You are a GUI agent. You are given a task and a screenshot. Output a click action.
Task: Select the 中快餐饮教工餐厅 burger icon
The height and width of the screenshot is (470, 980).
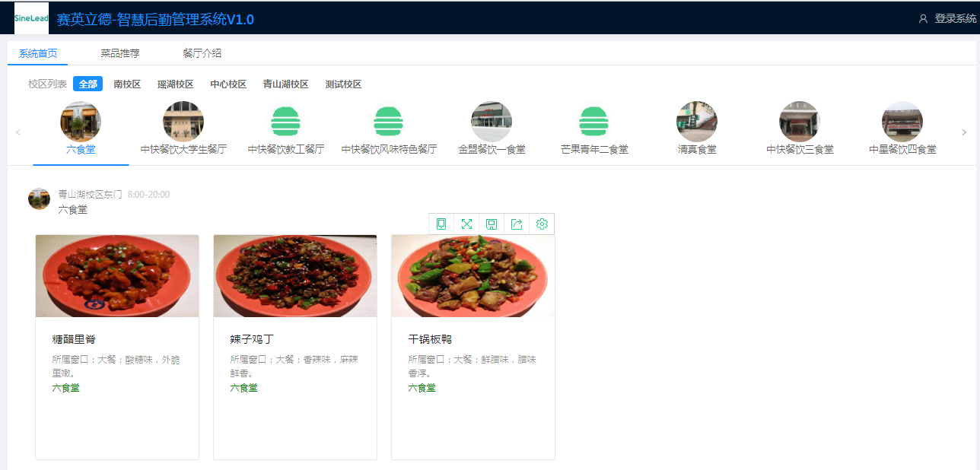click(286, 122)
